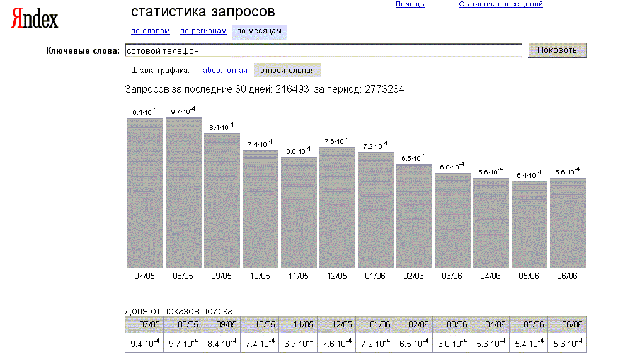The image size is (642, 364).
Task: Click the 10/05 axis label under chart
Action: (x=260, y=276)
